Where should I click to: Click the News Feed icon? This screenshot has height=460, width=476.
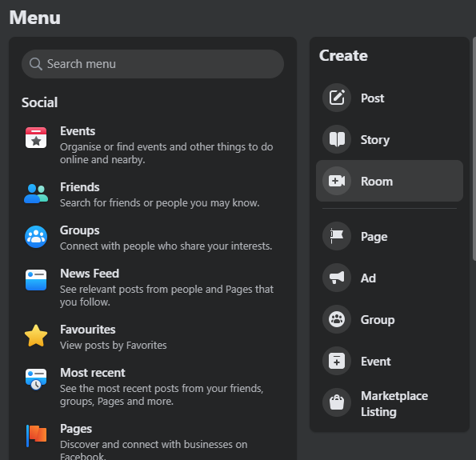[x=36, y=280]
